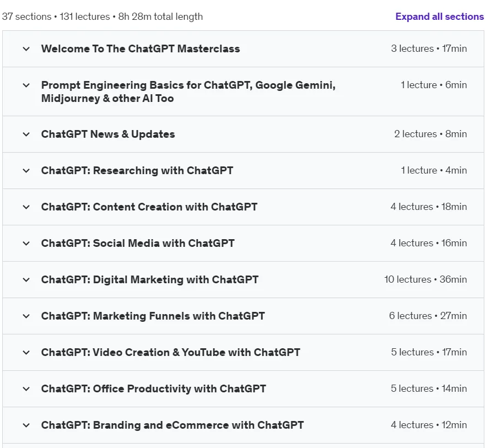The width and height of the screenshot is (486, 448).
Task: Select ChatGPT News & Updates section title
Action: 108,134
